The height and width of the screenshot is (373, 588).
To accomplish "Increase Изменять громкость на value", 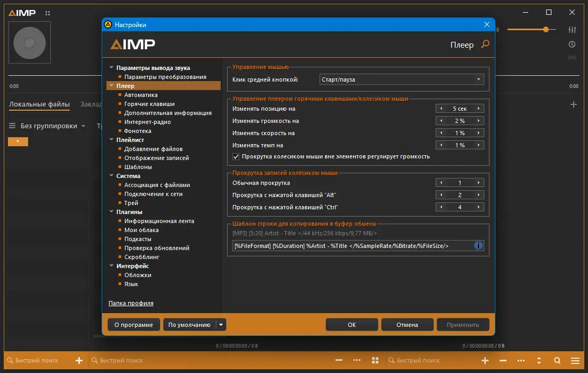I will 478,121.
